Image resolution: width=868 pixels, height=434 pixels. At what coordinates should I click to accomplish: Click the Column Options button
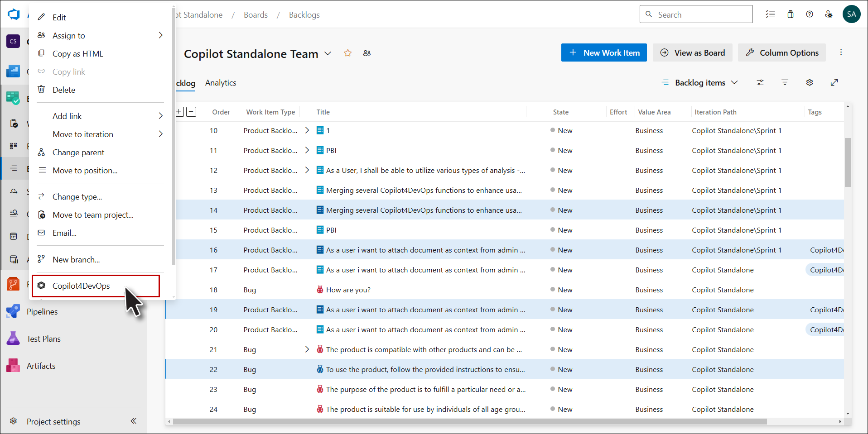coord(782,52)
